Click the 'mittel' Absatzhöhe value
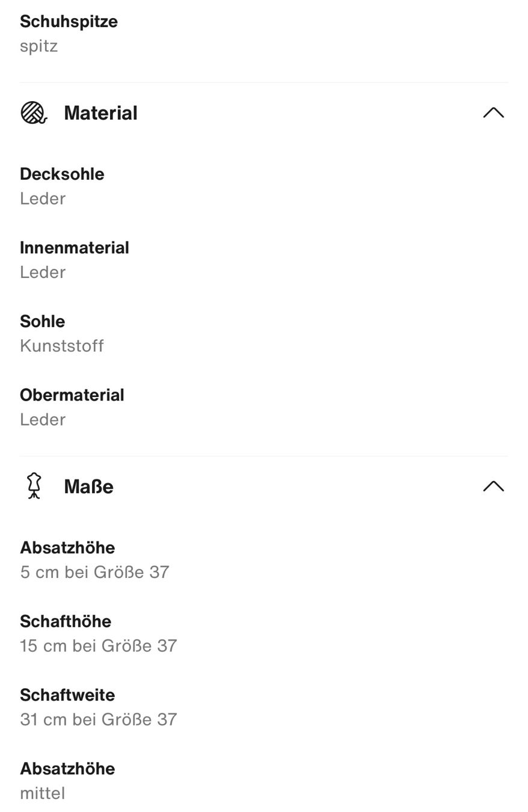 point(42,793)
